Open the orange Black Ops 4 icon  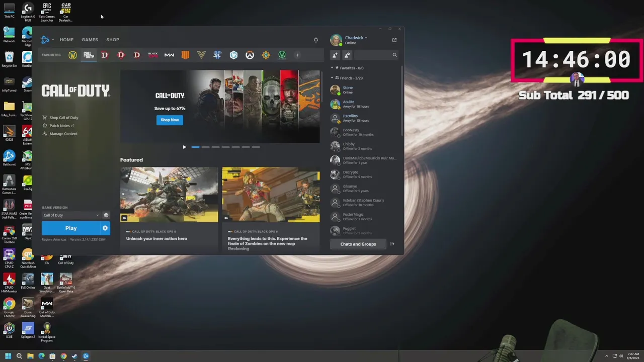[x=185, y=55]
